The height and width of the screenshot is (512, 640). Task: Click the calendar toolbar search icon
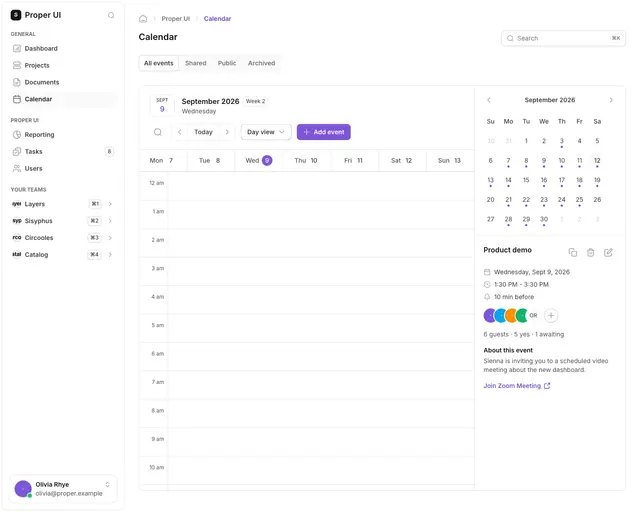[x=158, y=132]
